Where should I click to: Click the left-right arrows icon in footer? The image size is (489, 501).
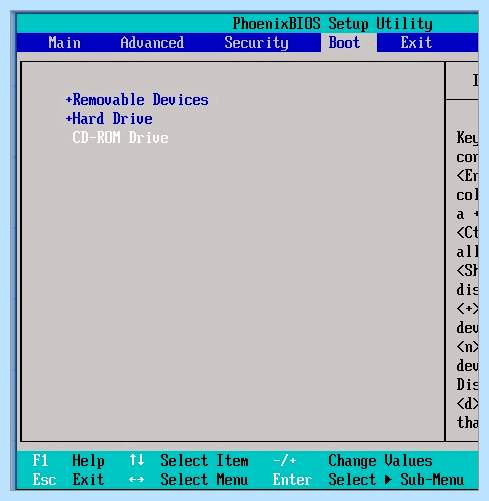pyautogui.click(x=137, y=480)
